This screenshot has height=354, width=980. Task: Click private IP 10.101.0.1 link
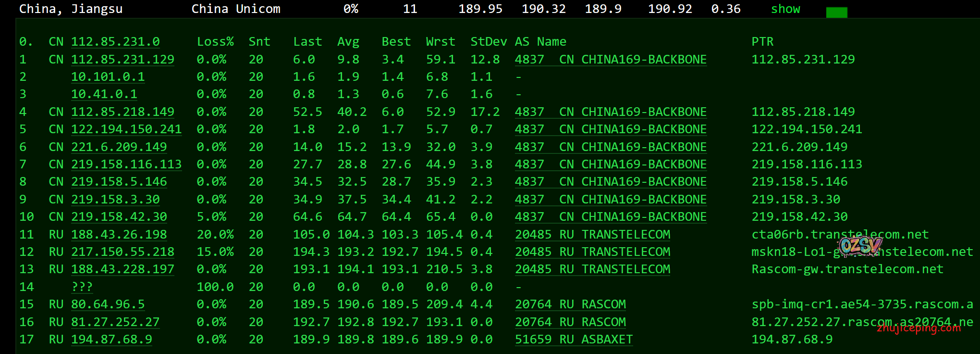pos(108,77)
